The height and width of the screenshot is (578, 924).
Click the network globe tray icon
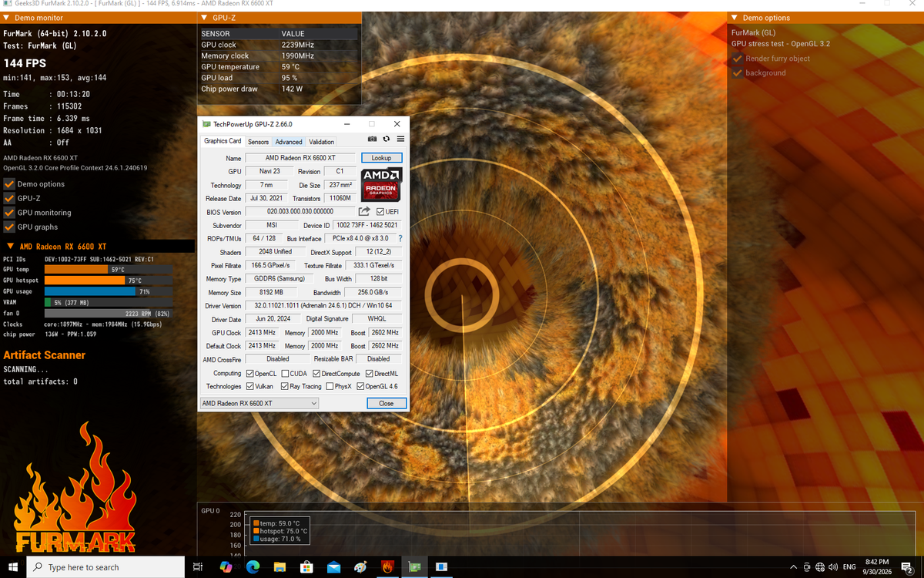tap(820, 567)
